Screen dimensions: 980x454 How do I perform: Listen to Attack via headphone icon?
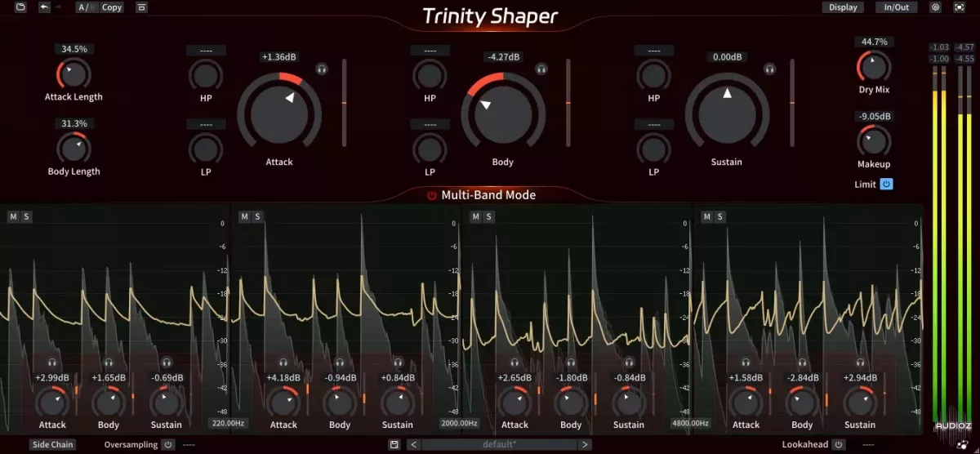(322, 69)
